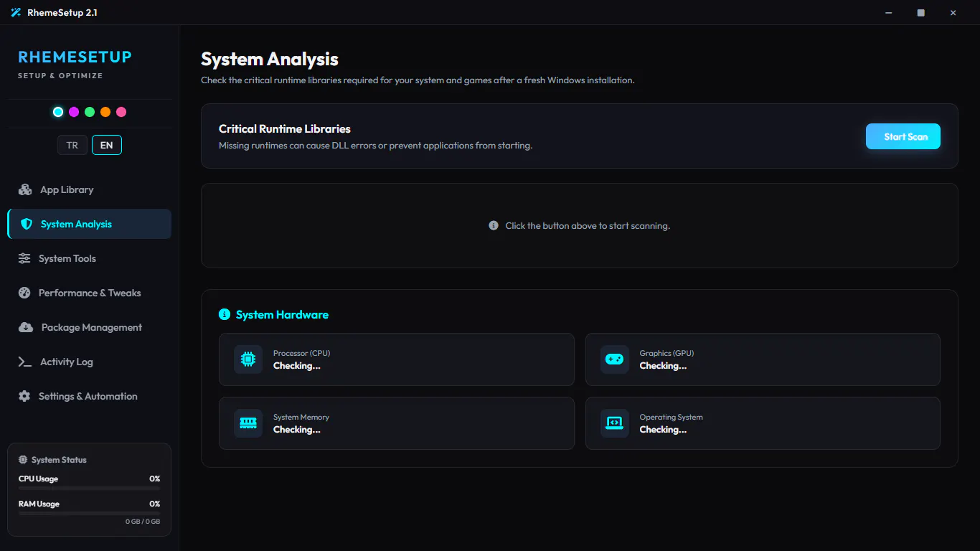Click the Operating System laptop icon
This screenshot has height=551, width=980.
point(614,423)
